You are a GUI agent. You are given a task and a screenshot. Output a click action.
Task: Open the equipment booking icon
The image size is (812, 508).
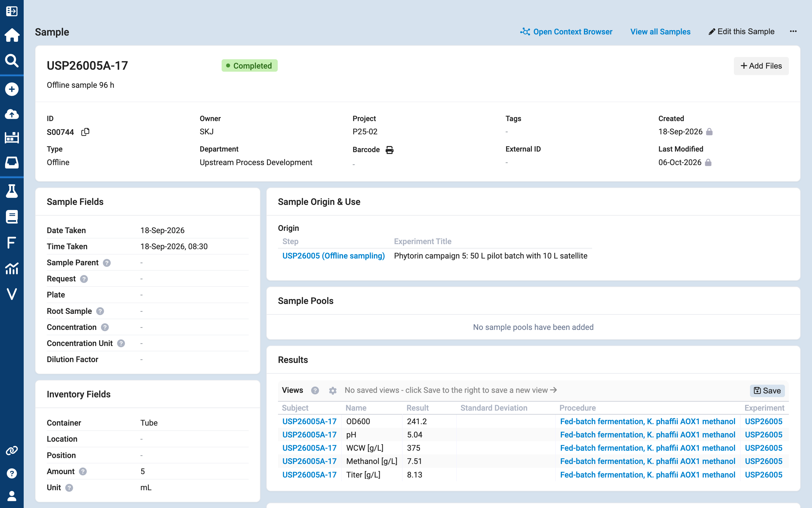(x=12, y=137)
